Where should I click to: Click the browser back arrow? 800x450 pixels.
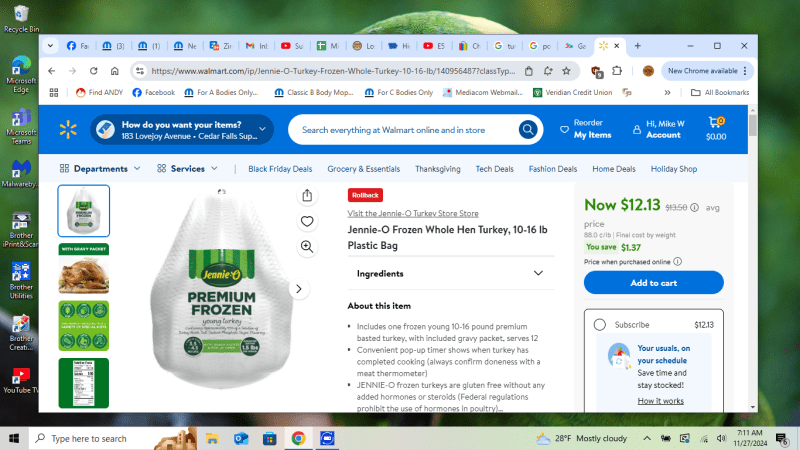pyautogui.click(x=52, y=71)
